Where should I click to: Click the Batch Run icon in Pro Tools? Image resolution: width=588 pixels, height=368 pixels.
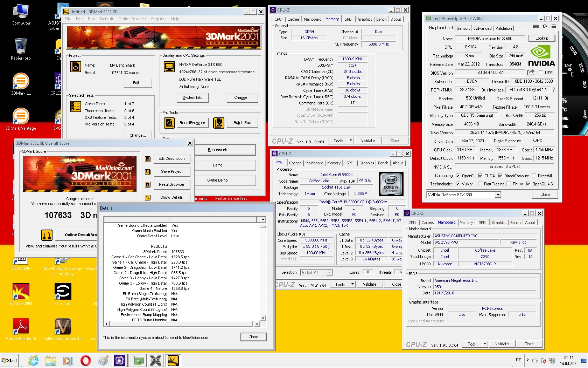tap(219, 123)
